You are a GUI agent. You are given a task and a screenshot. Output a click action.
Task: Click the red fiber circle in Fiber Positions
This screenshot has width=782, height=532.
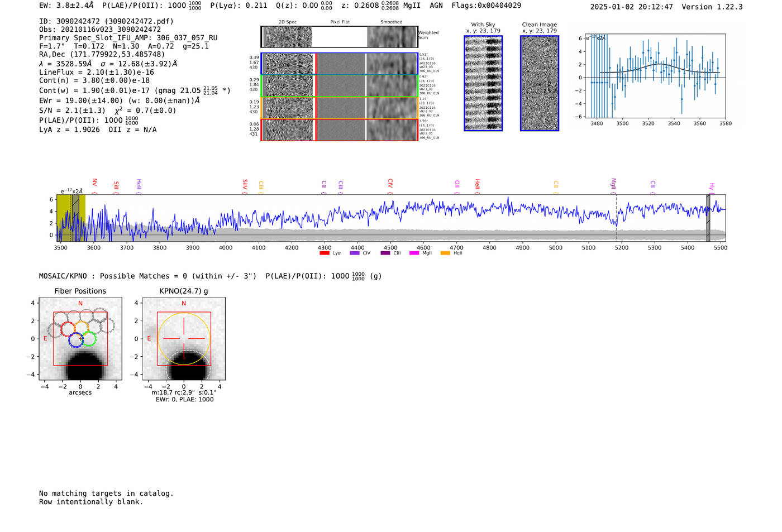[68, 329]
